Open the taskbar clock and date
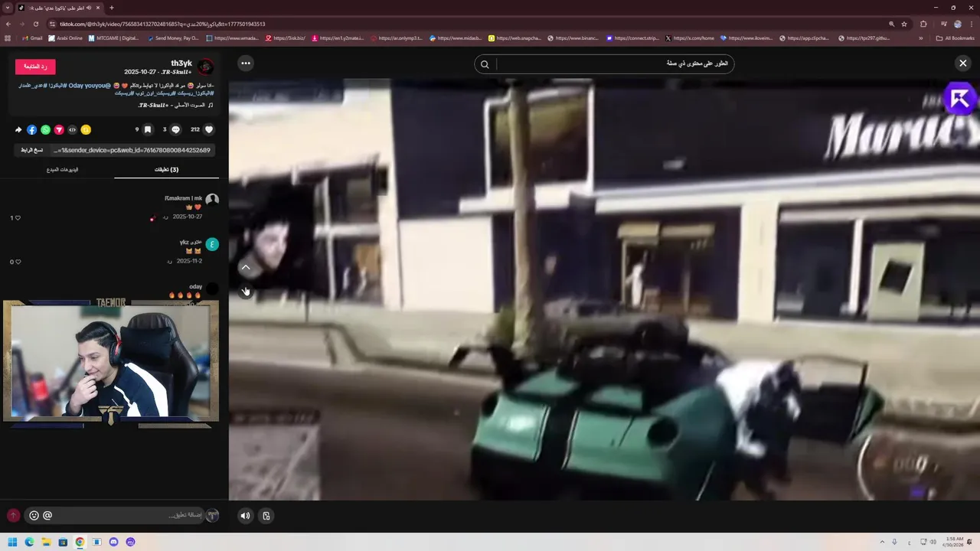This screenshot has height=551, width=980. [x=955, y=542]
